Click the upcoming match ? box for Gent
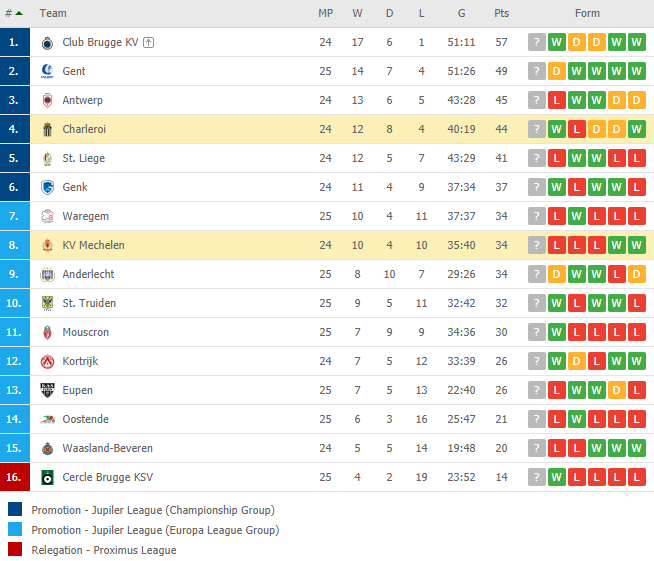Image resolution: width=654 pixels, height=561 pixels. [x=536, y=71]
